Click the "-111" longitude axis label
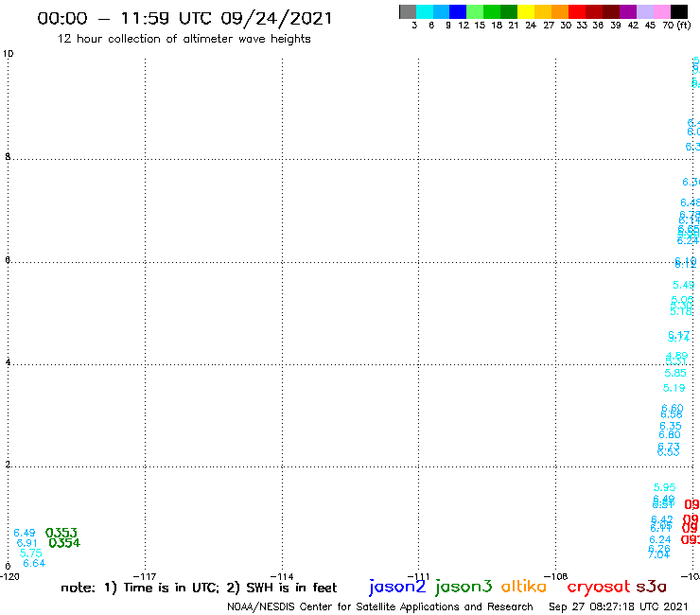The width and height of the screenshot is (700, 615). tap(419, 576)
